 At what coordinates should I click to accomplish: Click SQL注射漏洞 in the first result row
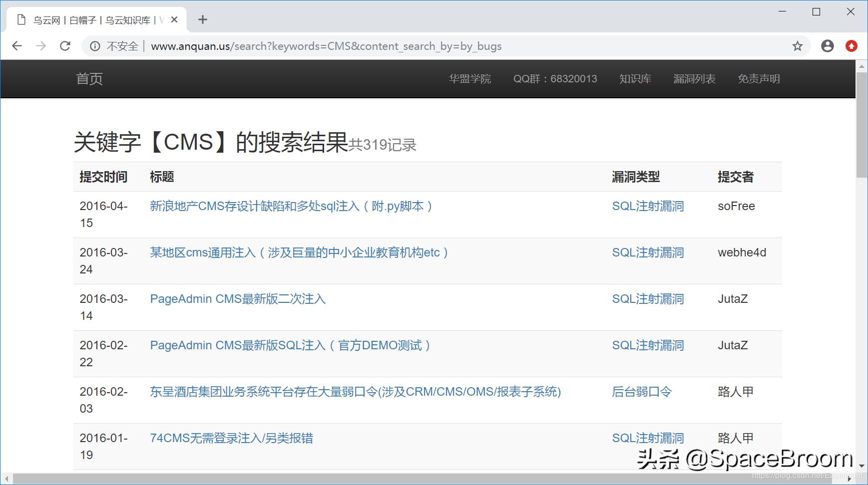click(x=648, y=206)
